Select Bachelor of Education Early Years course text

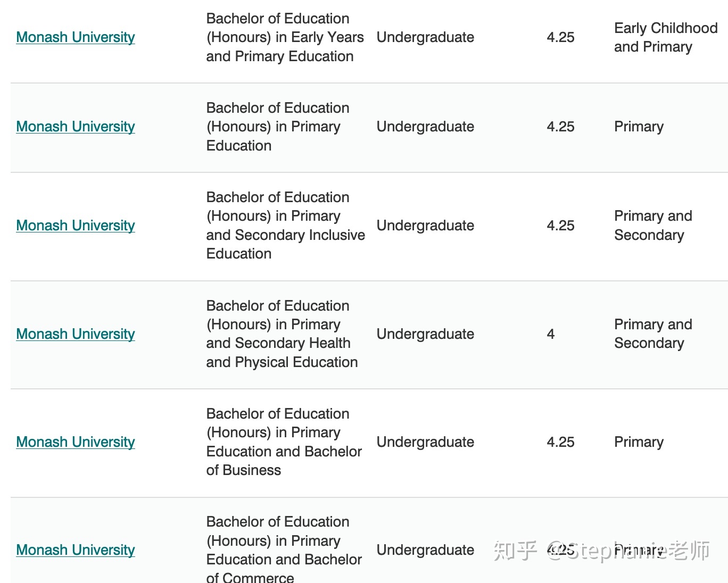point(285,37)
